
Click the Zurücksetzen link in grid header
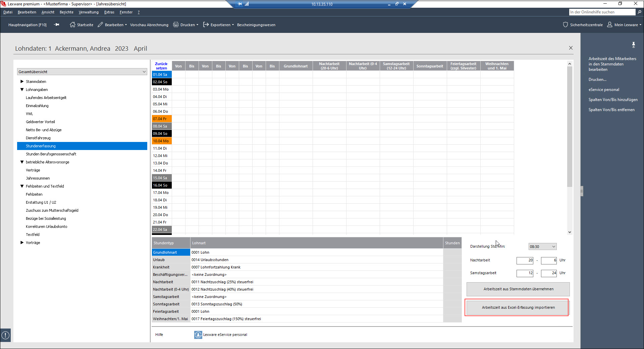(161, 66)
